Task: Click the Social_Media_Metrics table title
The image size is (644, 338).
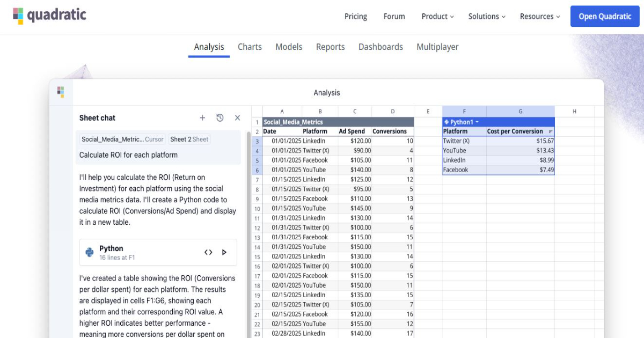Action: tap(338, 122)
